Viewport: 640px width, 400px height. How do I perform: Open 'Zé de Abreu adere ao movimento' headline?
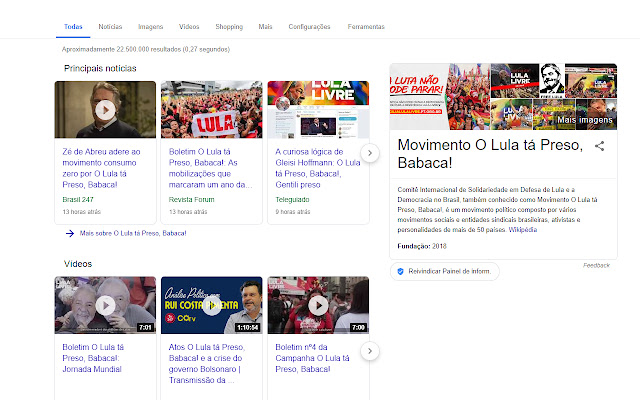click(x=101, y=168)
